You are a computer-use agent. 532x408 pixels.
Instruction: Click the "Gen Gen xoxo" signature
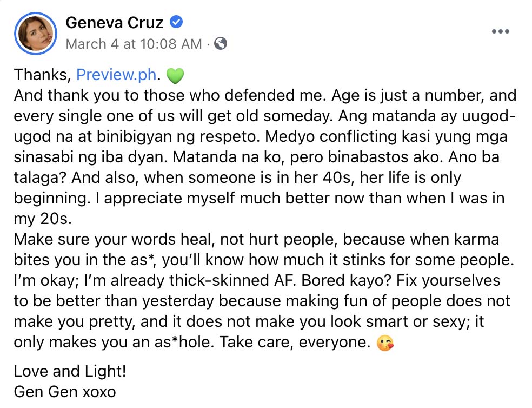point(65,392)
